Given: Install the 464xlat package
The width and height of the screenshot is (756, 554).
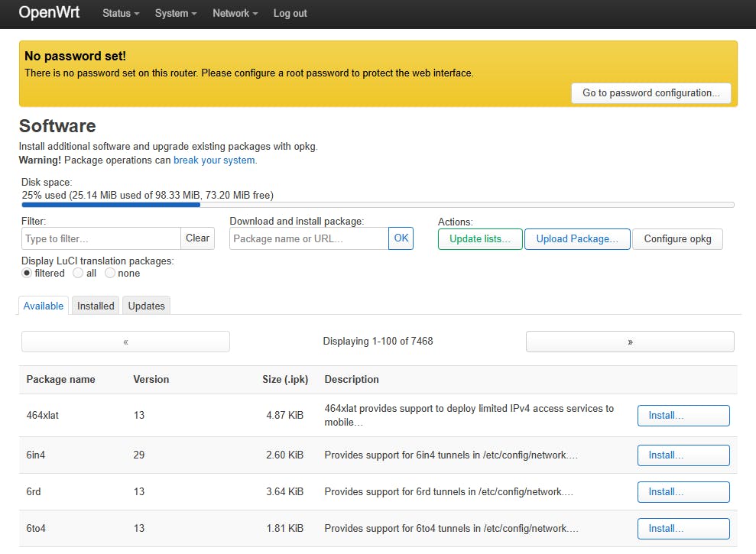Looking at the screenshot, I should (683, 416).
